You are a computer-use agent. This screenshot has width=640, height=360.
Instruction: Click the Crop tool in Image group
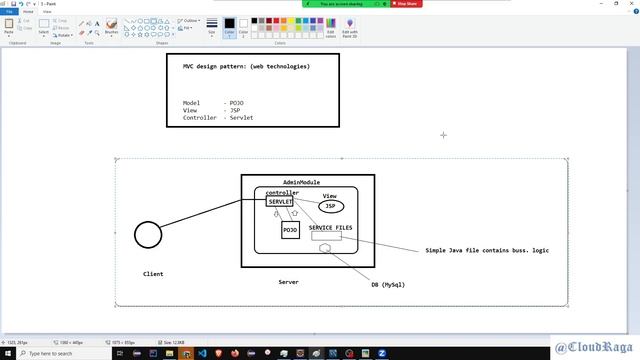click(60, 20)
